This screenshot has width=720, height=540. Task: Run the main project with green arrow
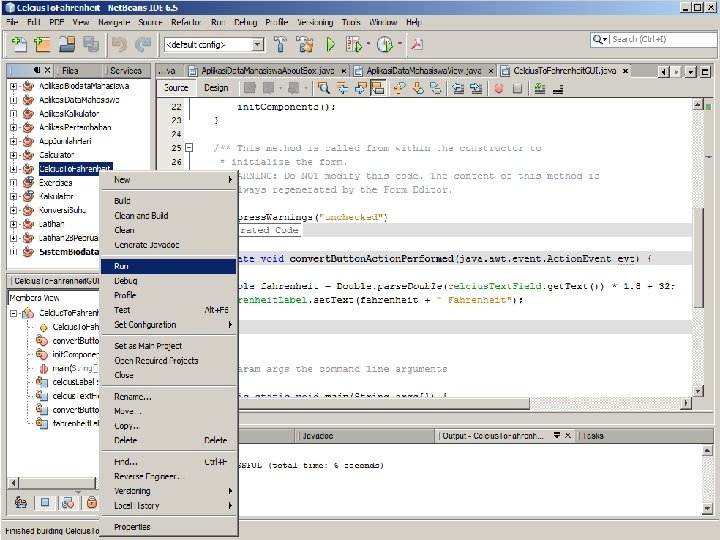click(x=331, y=45)
